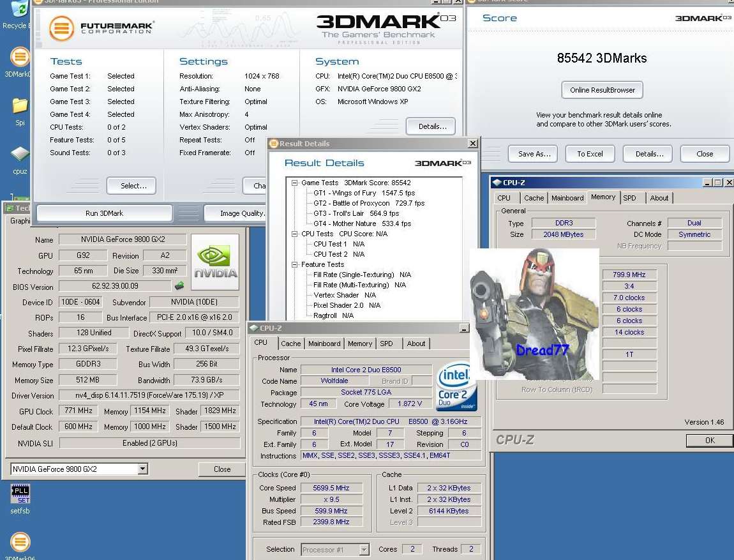Select GT3 - Troll's Lair row
The image size is (734, 560).
pos(356,213)
